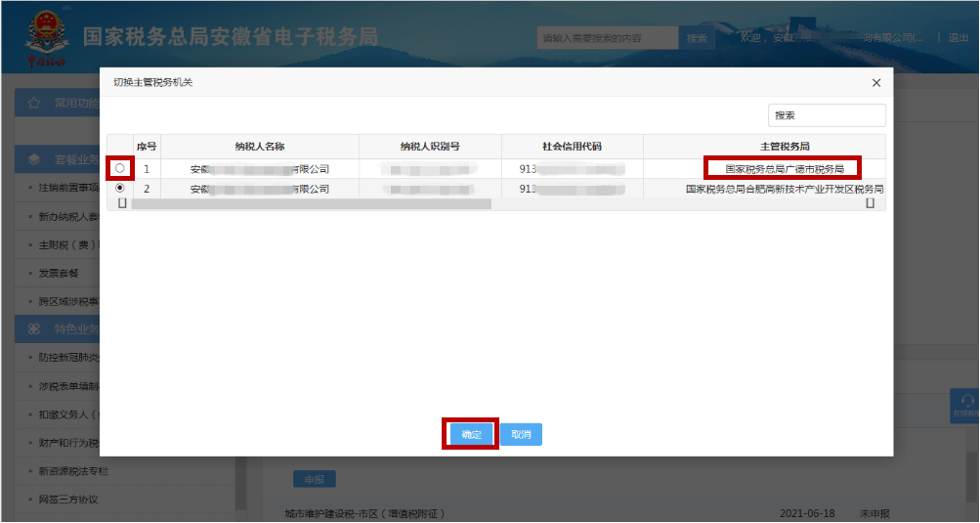Click the 纳税人名称 column header
This screenshot has width=980, height=523.
259,147
